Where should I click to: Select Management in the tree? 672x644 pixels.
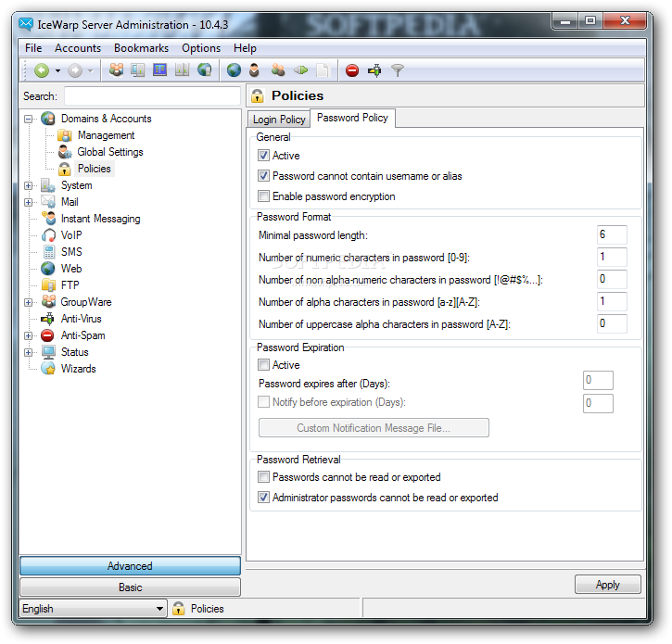click(106, 135)
